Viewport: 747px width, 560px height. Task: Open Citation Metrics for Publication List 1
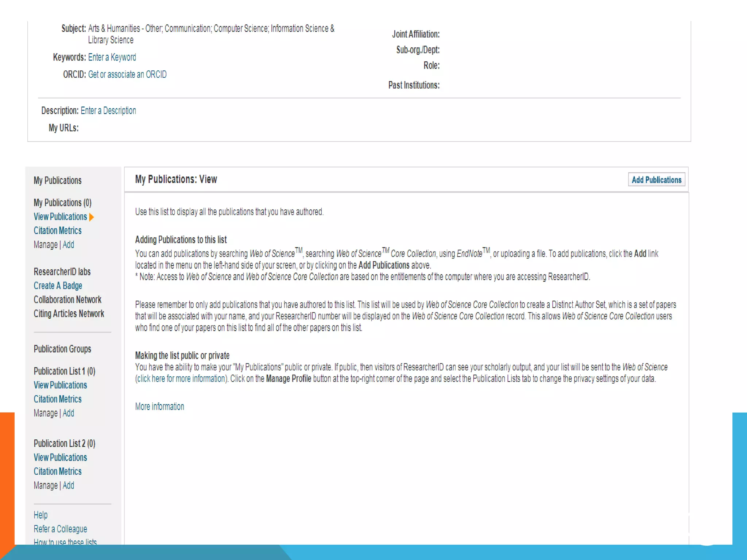pyautogui.click(x=58, y=399)
